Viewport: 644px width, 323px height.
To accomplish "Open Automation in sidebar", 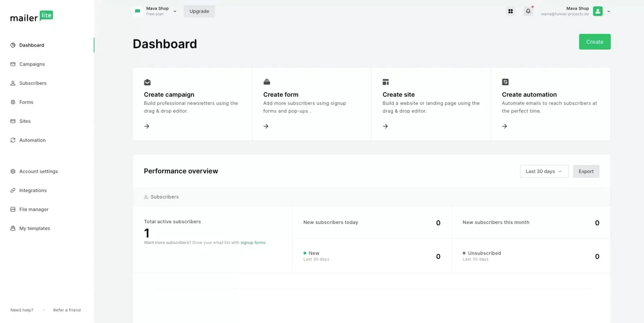I will [x=33, y=140].
